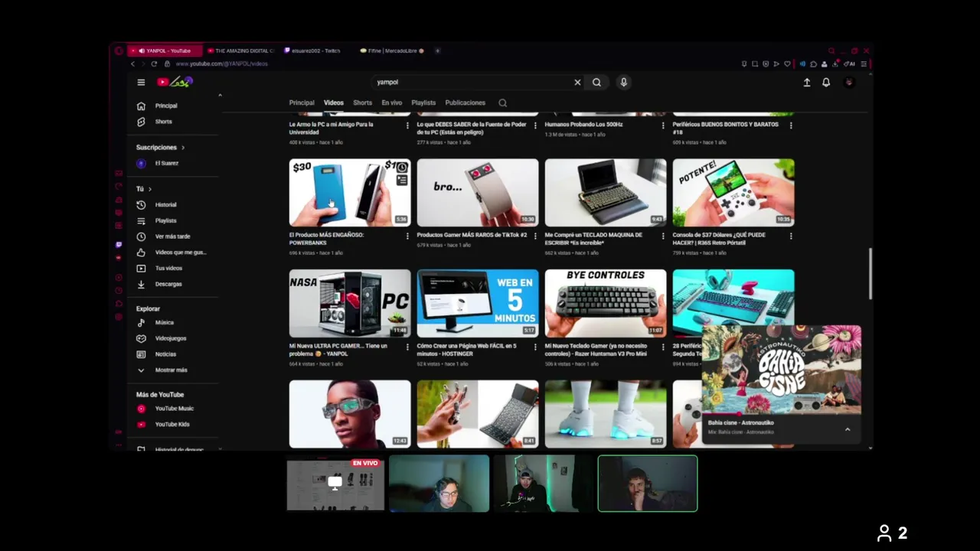Start voice search with microphone icon
This screenshot has width=980, height=551.
tap(624, 82)
